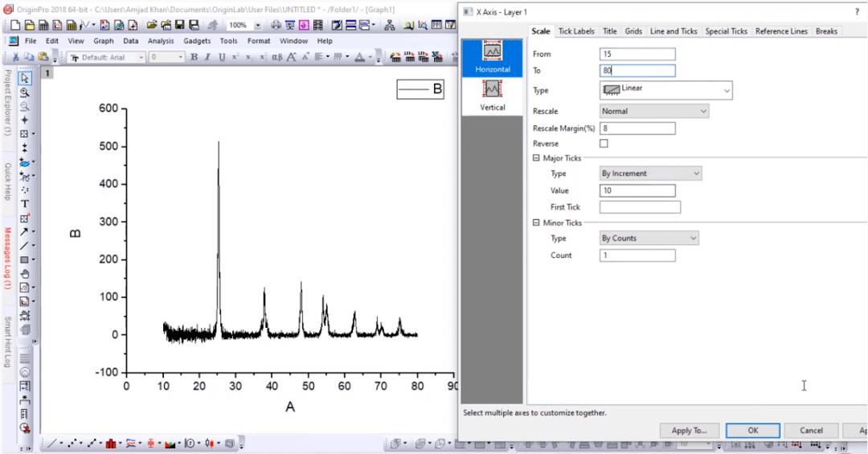Screen dimensions: 868x454
Task: Click the OK button
Action: [752, 431]
